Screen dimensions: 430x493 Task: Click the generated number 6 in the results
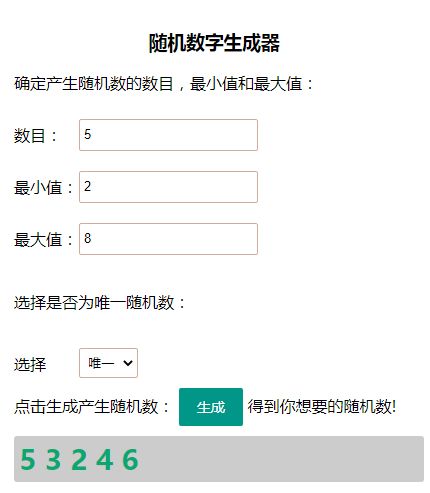(130, 459)
